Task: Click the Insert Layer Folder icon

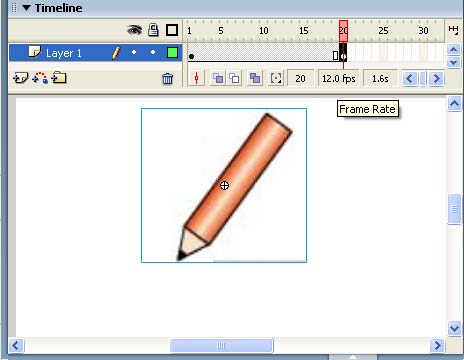Action: [x=59, y=78]
